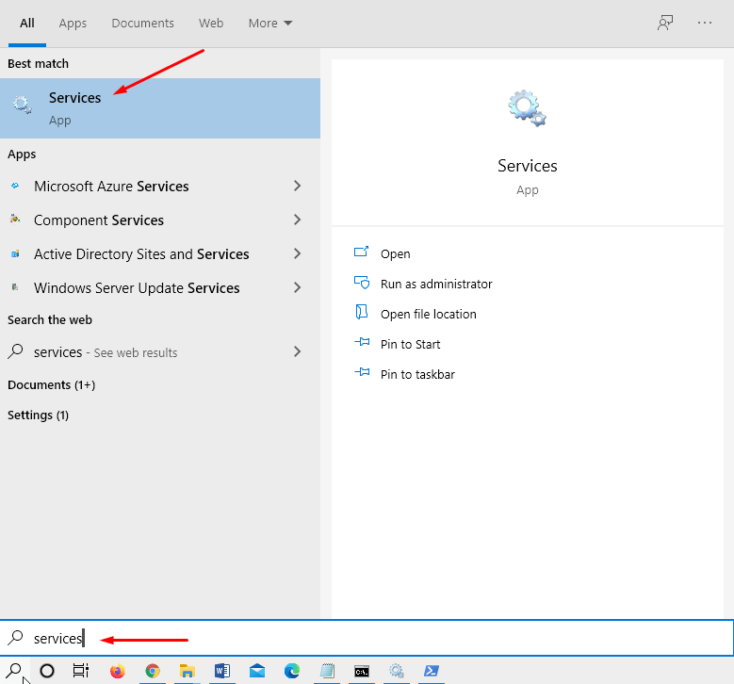Open the More filter dropdown
This screenshot has height=684, width=734.
click(x=270, y=23)
